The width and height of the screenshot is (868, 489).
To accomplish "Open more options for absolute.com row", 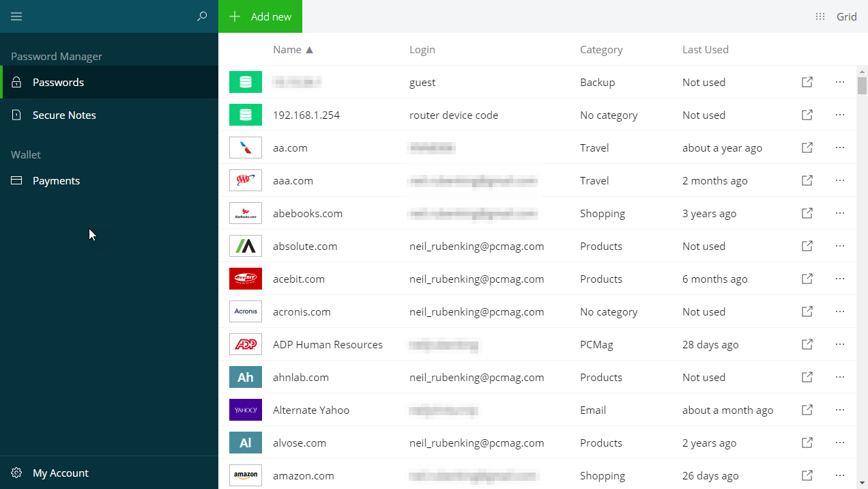I will tap(839, 246).
